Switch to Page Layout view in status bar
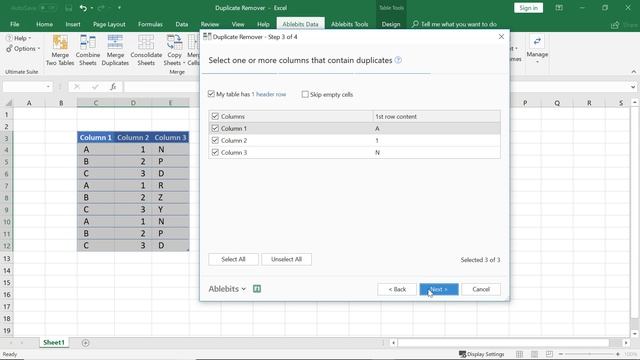Viewport: 640px width, 360px height. click(x=534, y=354)
